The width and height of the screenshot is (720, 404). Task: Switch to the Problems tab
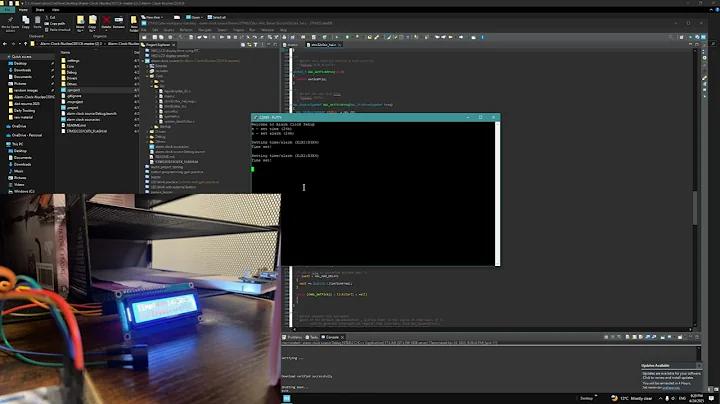pyautogui.click(x=292, y=337)
